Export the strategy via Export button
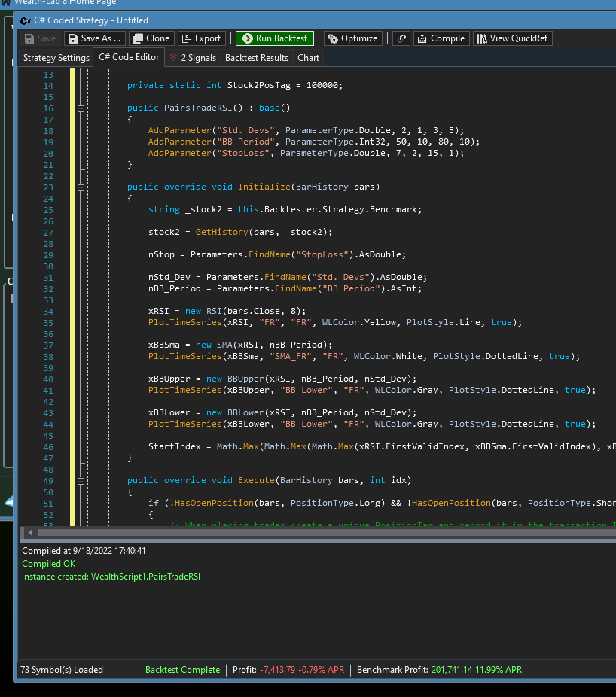Image resolution: width=616 pixels, height=697 pixels. point(201,38)
